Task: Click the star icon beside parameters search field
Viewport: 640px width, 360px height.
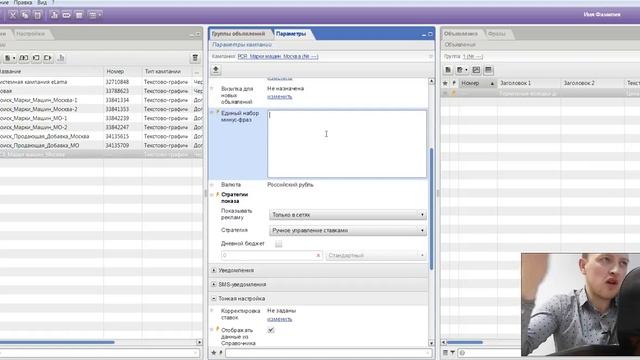Action: coord(214,353)
